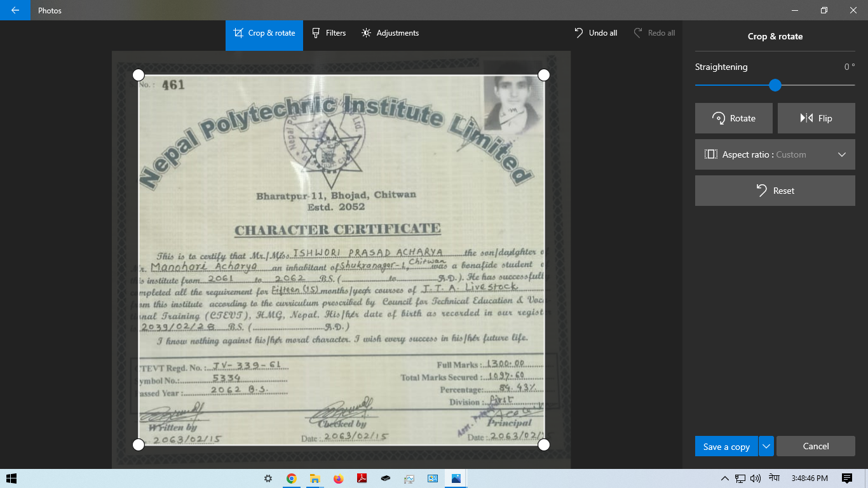Open File Explorer from the taskbar
Viewport: 868px width, 488px height.
314,478
